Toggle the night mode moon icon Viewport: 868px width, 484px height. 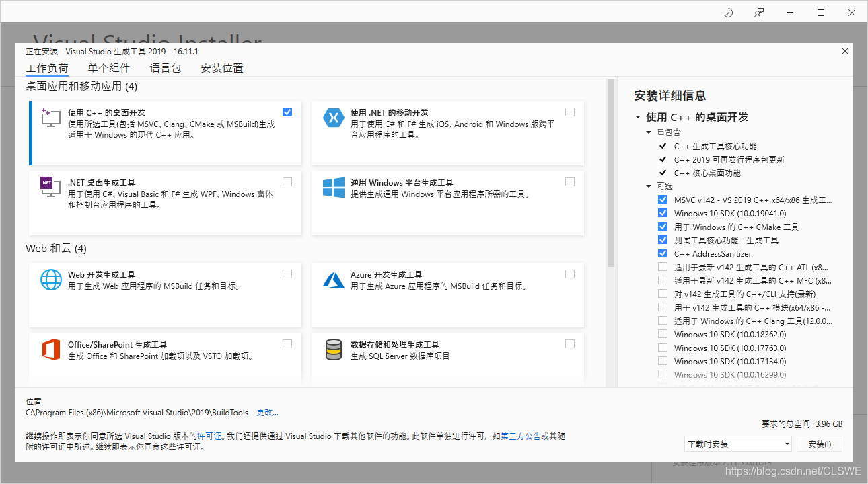pos(728,13)
